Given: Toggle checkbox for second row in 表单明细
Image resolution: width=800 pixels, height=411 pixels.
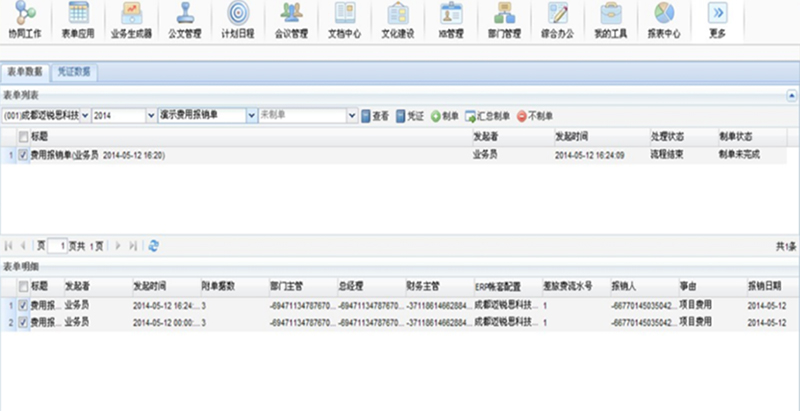Looking at the screenshot, I should (23, 322).
